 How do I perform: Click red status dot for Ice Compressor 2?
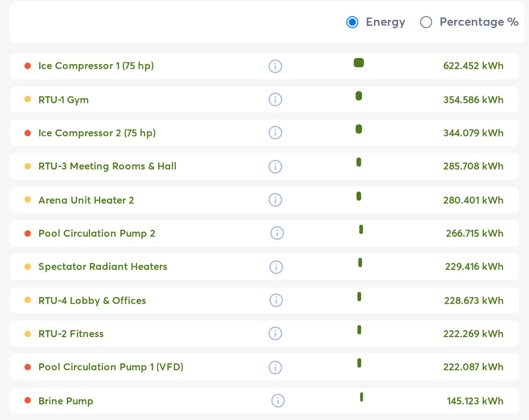coord(28,133)
